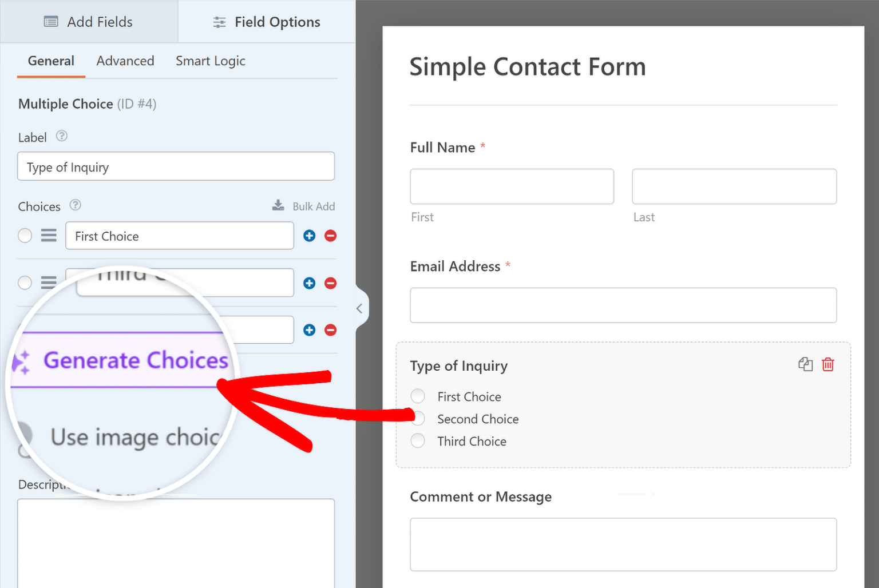879x588 pixels.
Task: Mark First Choice as default using its radio
Action: tap(25, 235)
